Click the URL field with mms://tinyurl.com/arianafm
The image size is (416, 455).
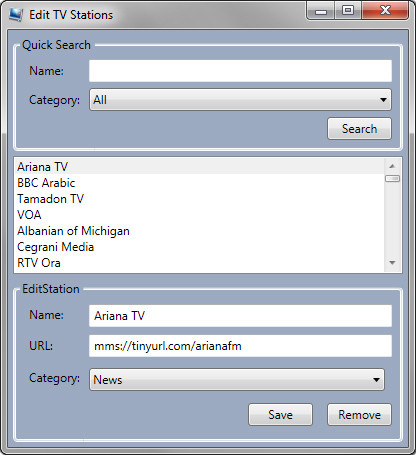(x=240, y=346)
